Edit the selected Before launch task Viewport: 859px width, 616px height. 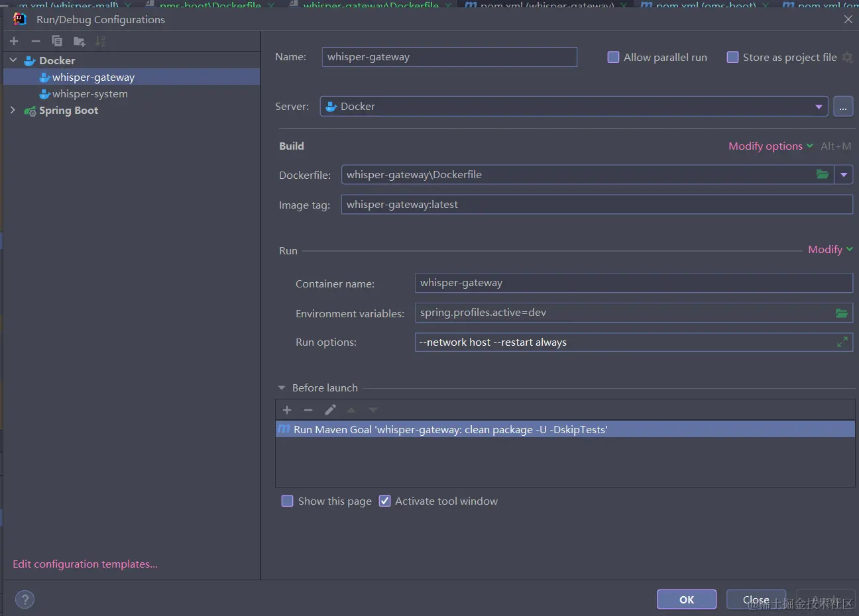330,410
